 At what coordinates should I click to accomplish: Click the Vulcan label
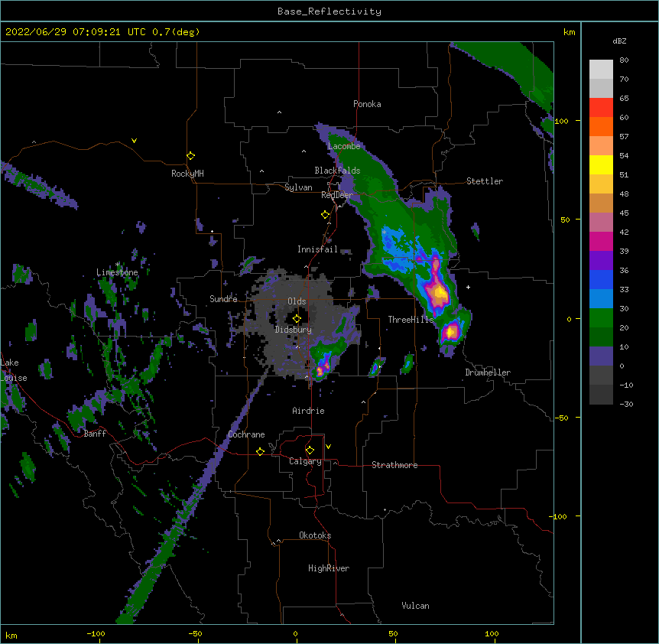[x=415, y=606]
